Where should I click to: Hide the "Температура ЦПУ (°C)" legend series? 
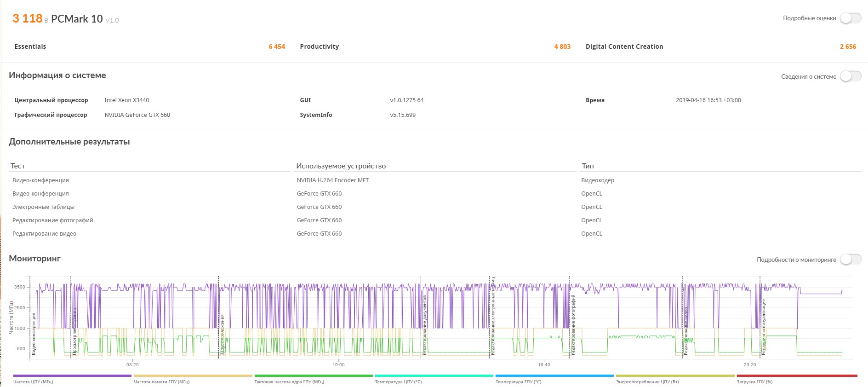pyautogui.click(x=434, y=376)
